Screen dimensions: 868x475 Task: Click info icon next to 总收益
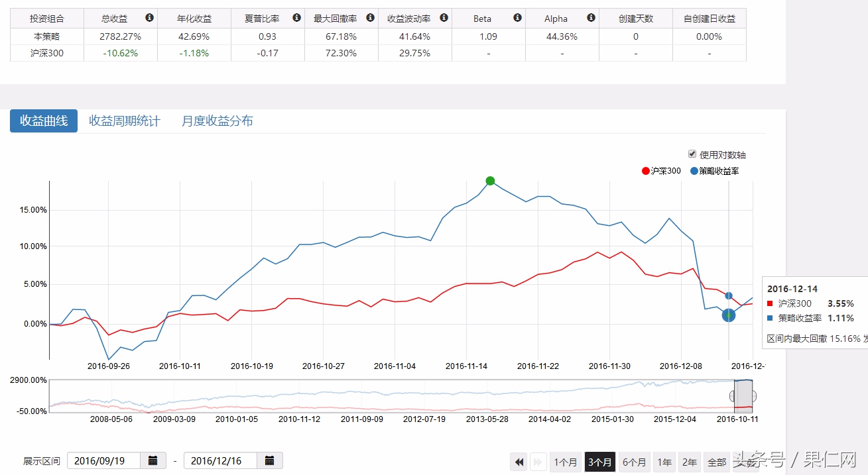(x=149, y=18)
